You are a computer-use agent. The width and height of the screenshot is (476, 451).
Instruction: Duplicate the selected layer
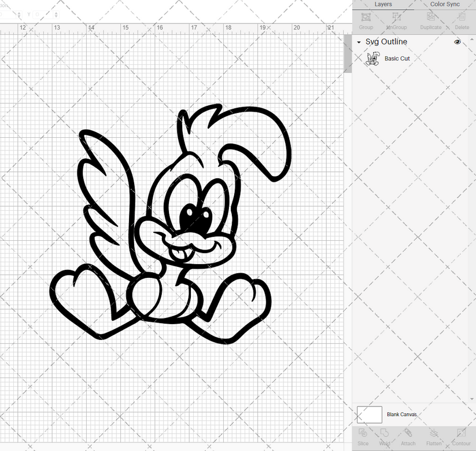click(430, 22)
